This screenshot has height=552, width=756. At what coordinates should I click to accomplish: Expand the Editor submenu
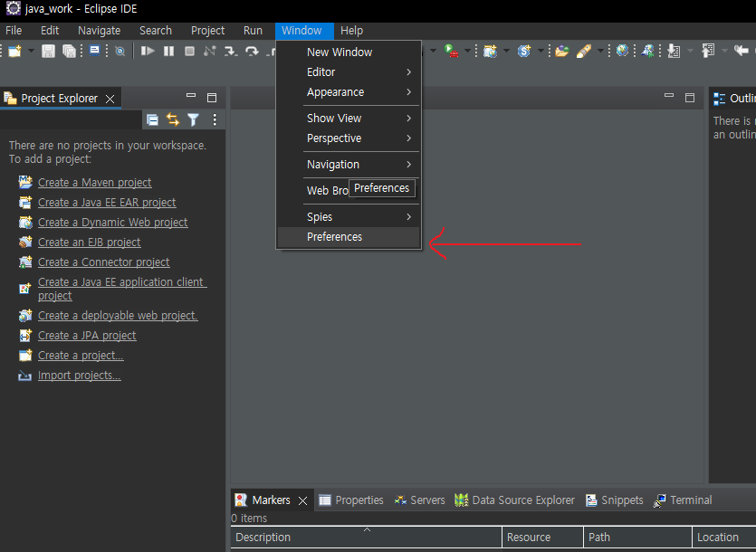349,71
